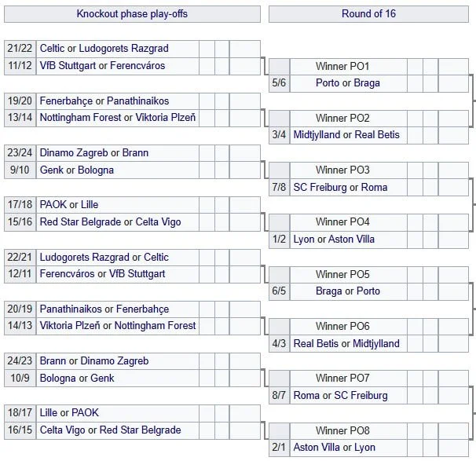This screenshot has height=461, width=476.
Task: Open Fenerbahçe link in the 19/20 row
Action: tap(66, 101)
